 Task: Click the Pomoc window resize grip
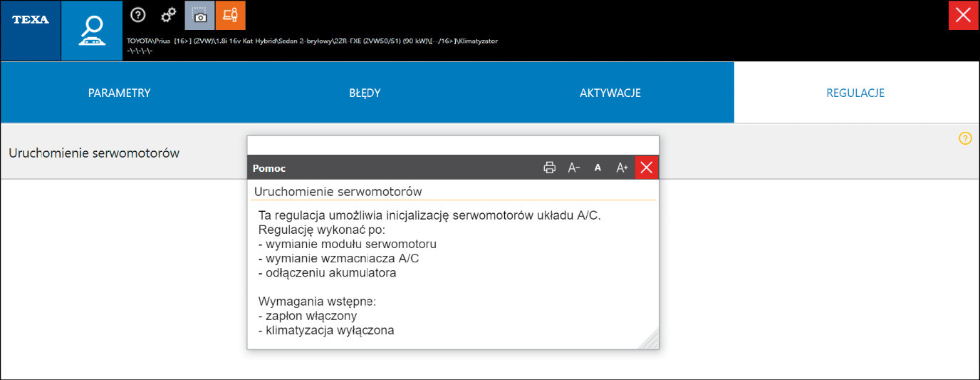tap(652, 342)
